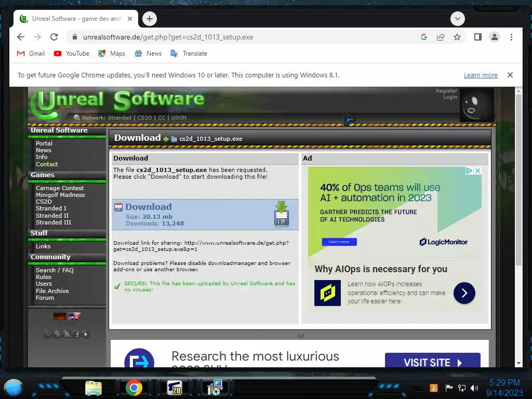Go to CC network link
The width and height of the screenshot is (532, 399).
click(x=162, y=117)
